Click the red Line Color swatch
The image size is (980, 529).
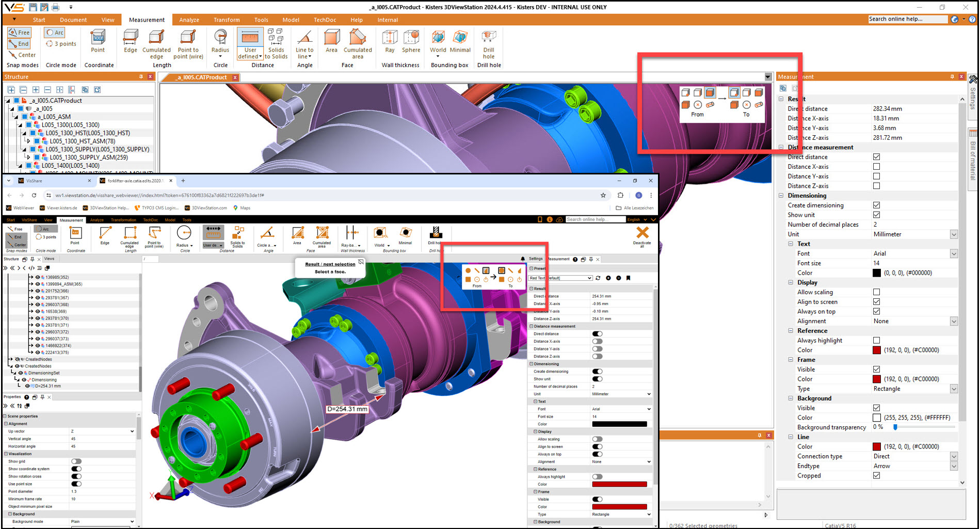876,446
